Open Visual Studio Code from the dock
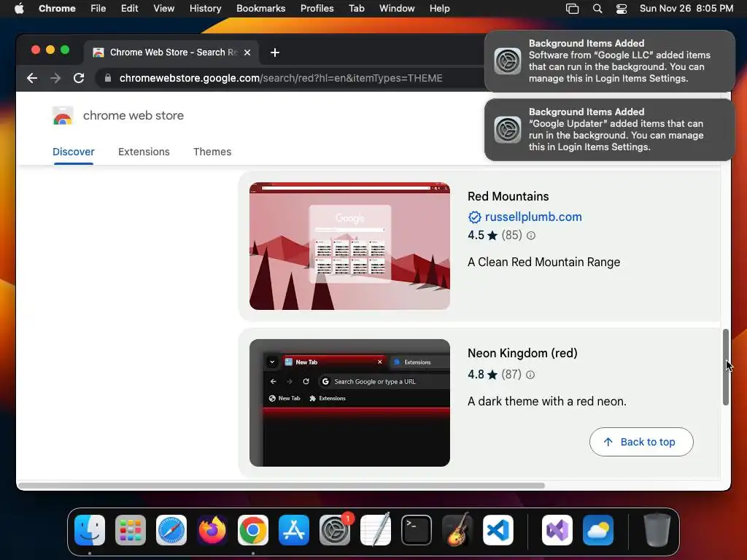The image size is (747, 560). [x=498, y=530]
